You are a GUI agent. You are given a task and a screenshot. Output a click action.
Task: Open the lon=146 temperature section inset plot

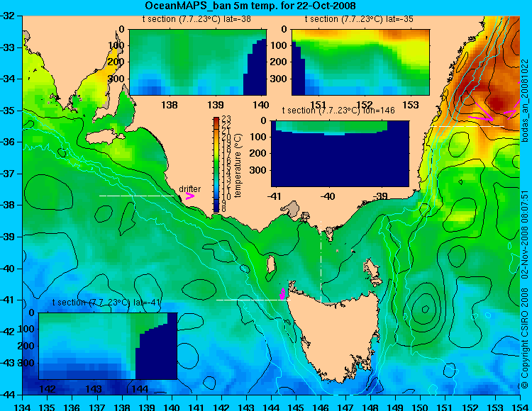340,154
